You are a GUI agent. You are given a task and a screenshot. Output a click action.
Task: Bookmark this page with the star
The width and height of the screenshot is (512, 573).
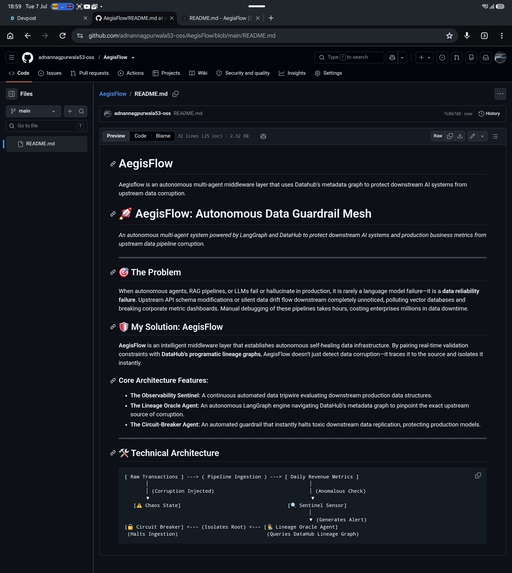point(450,36)
